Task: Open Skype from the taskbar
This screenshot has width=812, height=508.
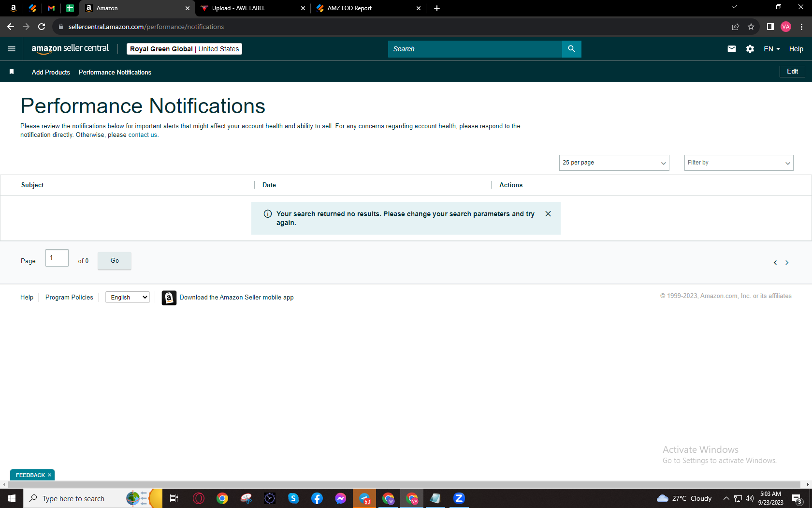Action: (293, 498)
